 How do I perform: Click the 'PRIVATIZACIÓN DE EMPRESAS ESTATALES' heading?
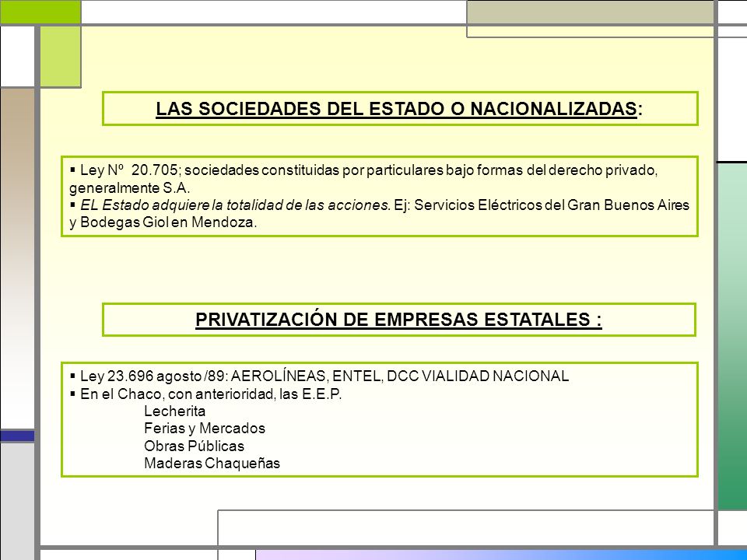coord(398,320)
